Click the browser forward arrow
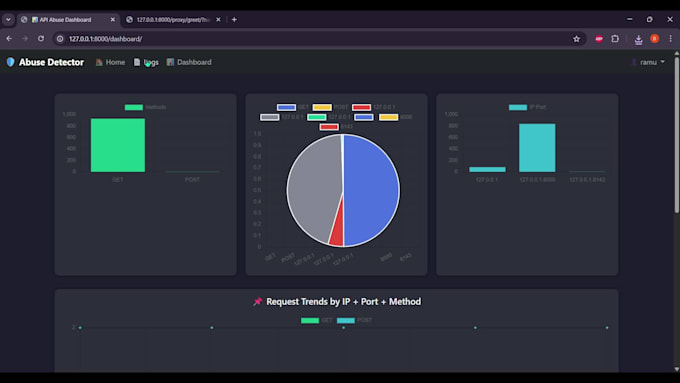The height and width of the screenshot is (383, 680). pyautogui.click(x=25, y=39)
